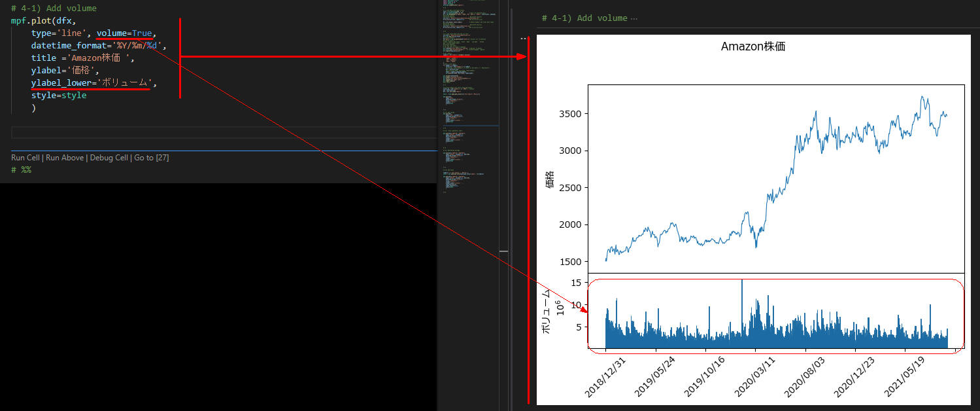
Task: Click the ylabel_lower='ボリューム' line
Action: pyautogui.click(x=94, y=83)
